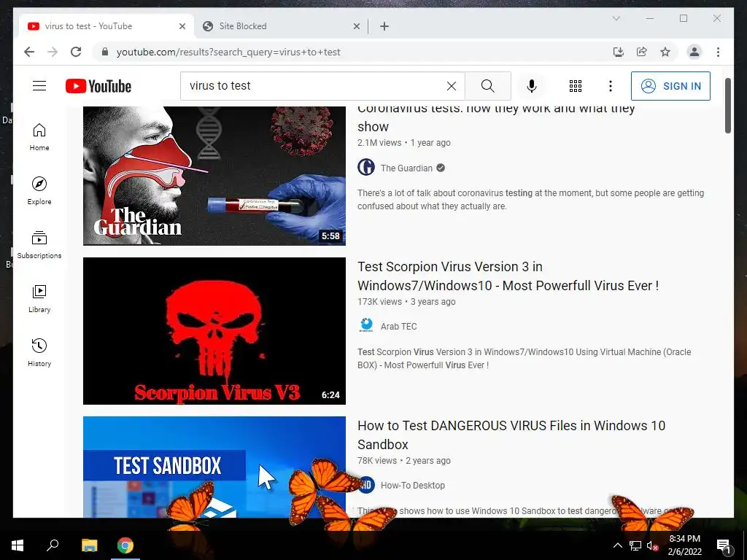Click the "173K views" text
Viewport: 747px width, 560px height.
click(x=379, y=302)
